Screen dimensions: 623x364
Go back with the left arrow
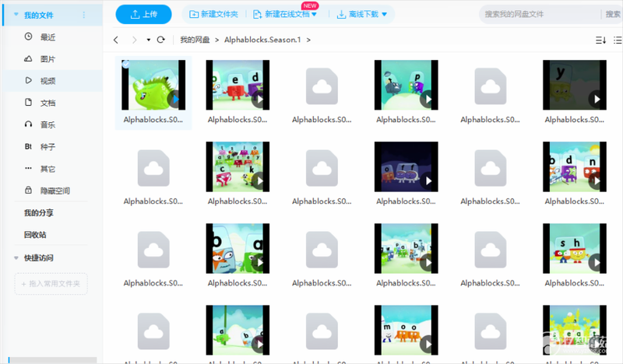click(116, 40)
